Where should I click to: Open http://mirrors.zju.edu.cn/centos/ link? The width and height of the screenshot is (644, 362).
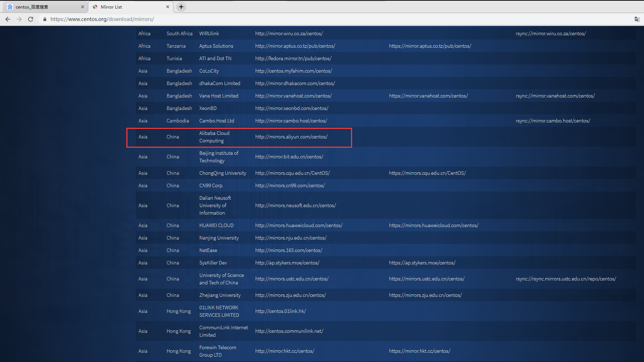tap(290, 295)
